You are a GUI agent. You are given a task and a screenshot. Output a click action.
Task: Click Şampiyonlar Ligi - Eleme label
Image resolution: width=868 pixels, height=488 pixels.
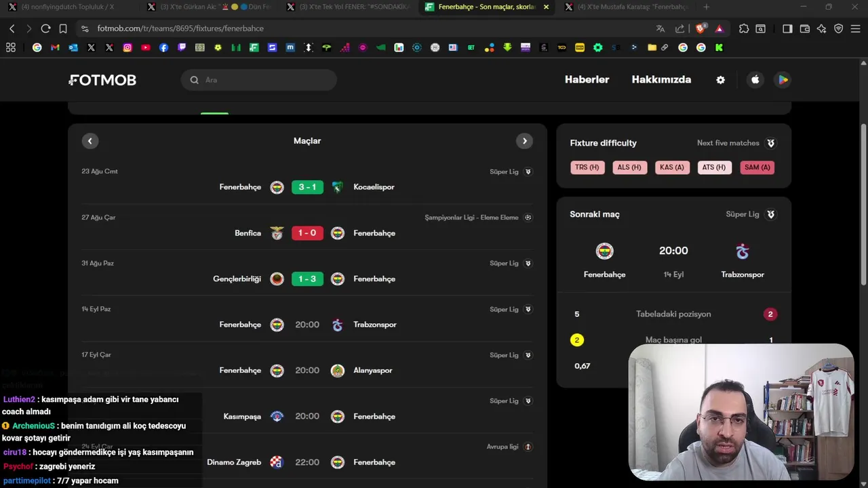tap(471, 218)
